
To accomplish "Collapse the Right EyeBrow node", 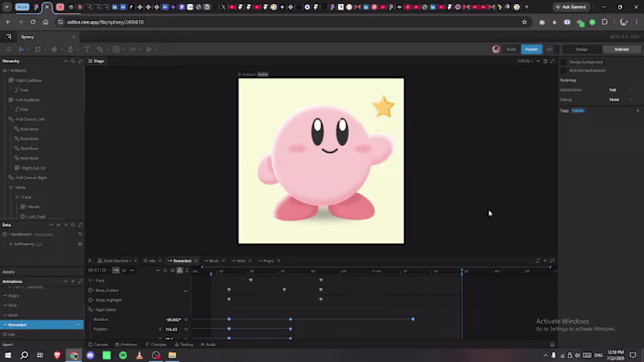I will click(x=14, y=80).
